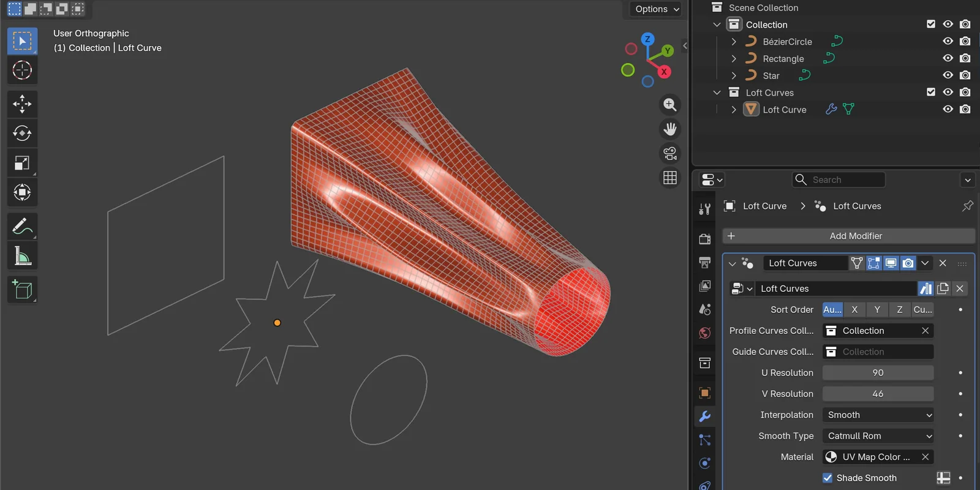
Task: Toggle the Shade Smooth checkbox
Action: (x=827, y=478)
